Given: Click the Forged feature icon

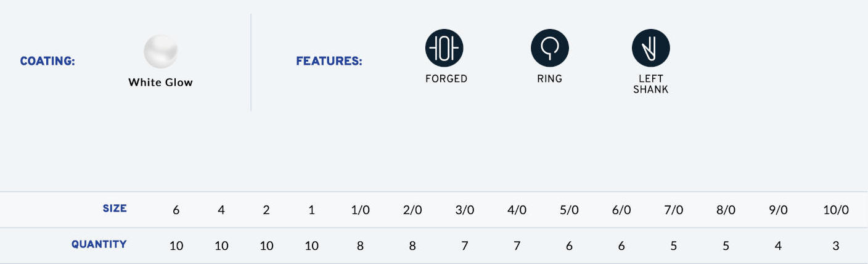Looking at the screenshot, I should tap(444, 48).
